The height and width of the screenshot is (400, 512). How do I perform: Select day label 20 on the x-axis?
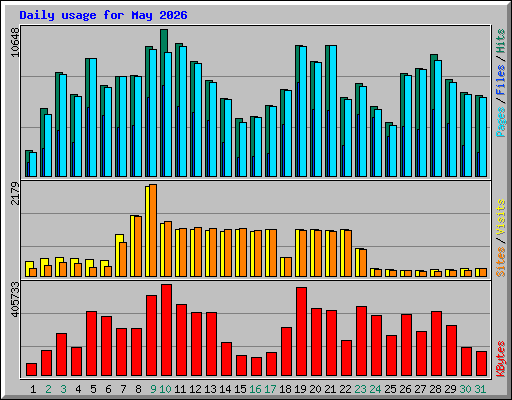(x=315, y=389)
